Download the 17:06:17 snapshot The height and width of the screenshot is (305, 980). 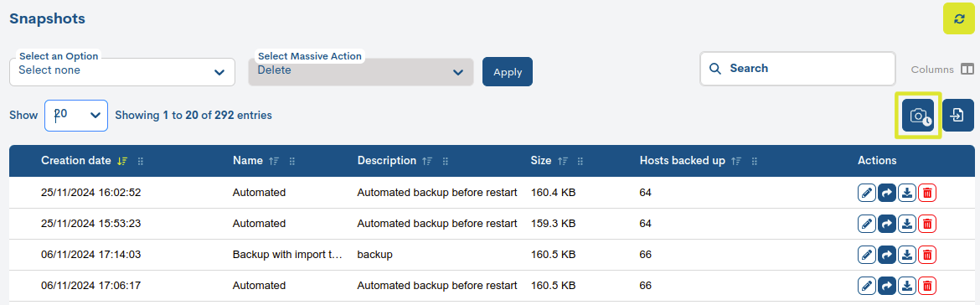point(907,286)
